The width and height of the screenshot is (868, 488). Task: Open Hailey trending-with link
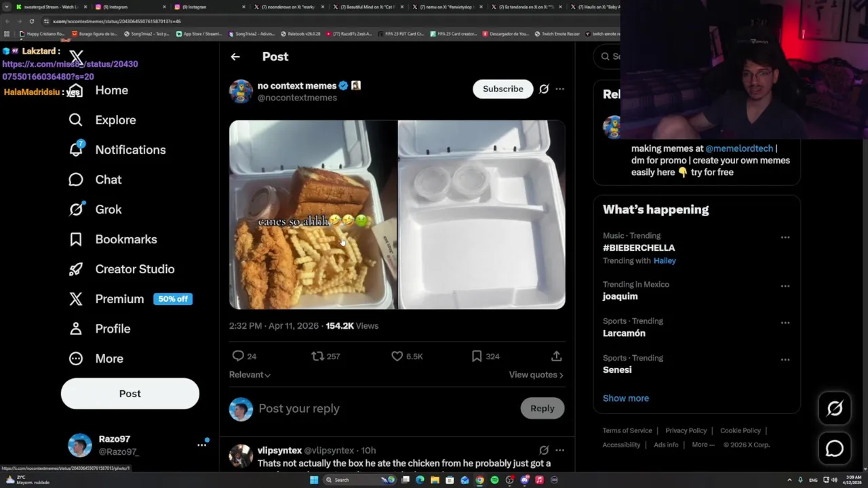[x=665, y=260]
